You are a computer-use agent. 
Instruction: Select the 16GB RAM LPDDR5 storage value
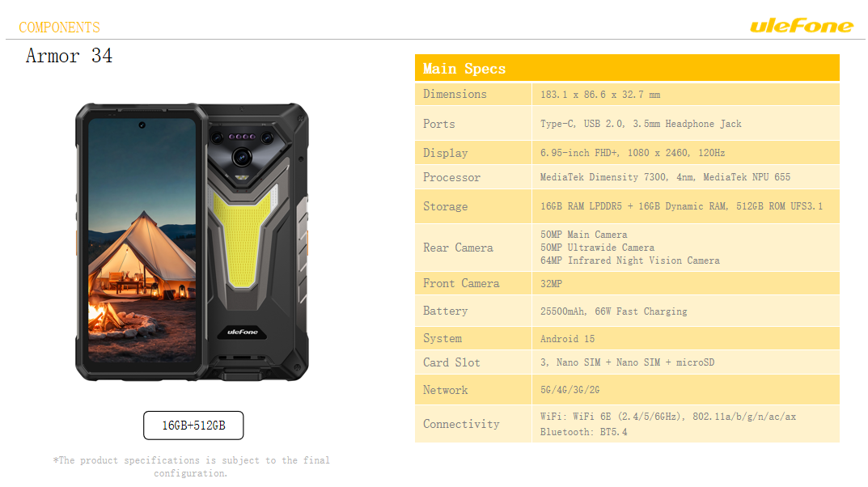pos(681,206)
